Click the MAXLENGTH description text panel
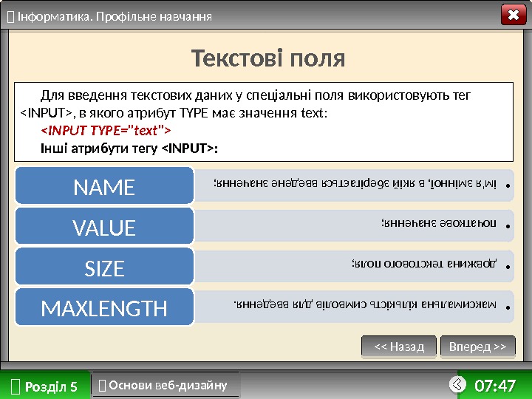The height and width of the screenshot is (399, 532). (x=354, y=307)
